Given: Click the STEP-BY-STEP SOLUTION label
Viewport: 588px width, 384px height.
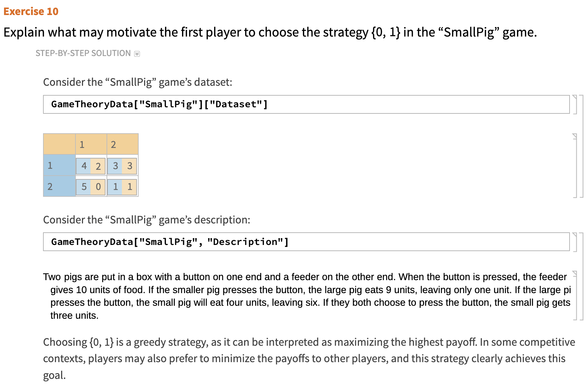Looking at the screenshot, I should point(83,53).
